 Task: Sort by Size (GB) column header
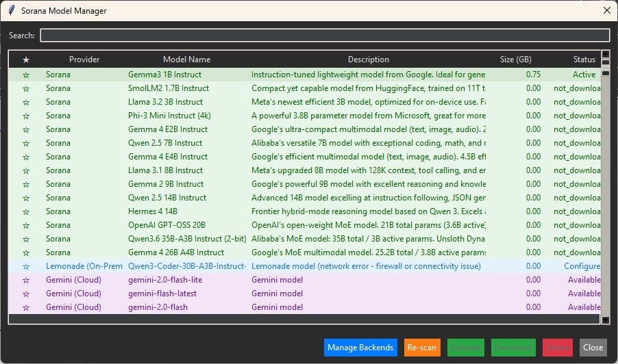pyautogui.click(x=515, y=60)
